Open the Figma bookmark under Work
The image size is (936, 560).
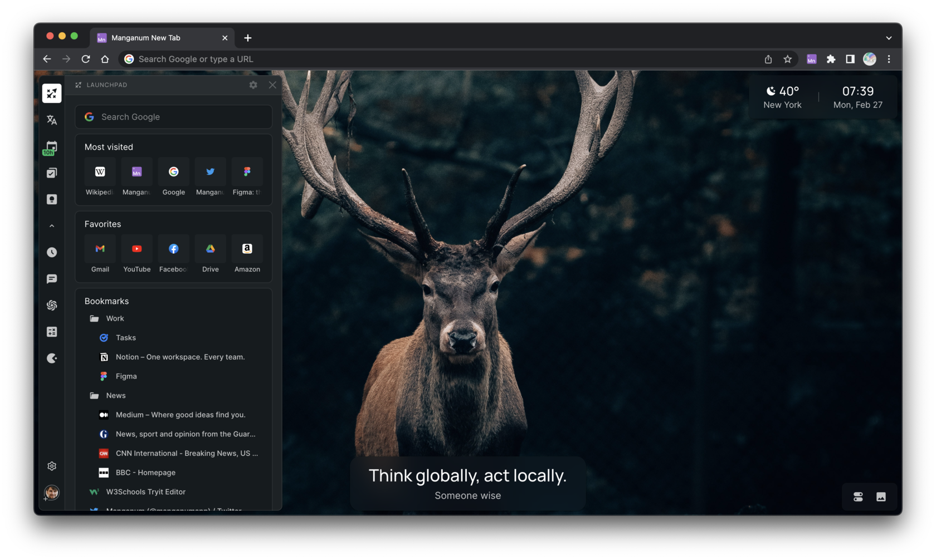[x=126, y=376]
